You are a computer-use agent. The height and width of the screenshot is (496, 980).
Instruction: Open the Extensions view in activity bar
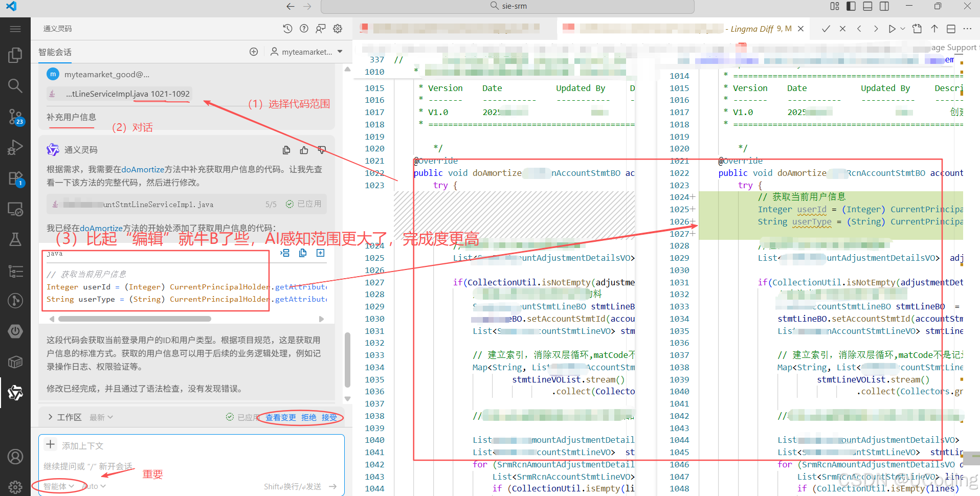coord(15,178)
